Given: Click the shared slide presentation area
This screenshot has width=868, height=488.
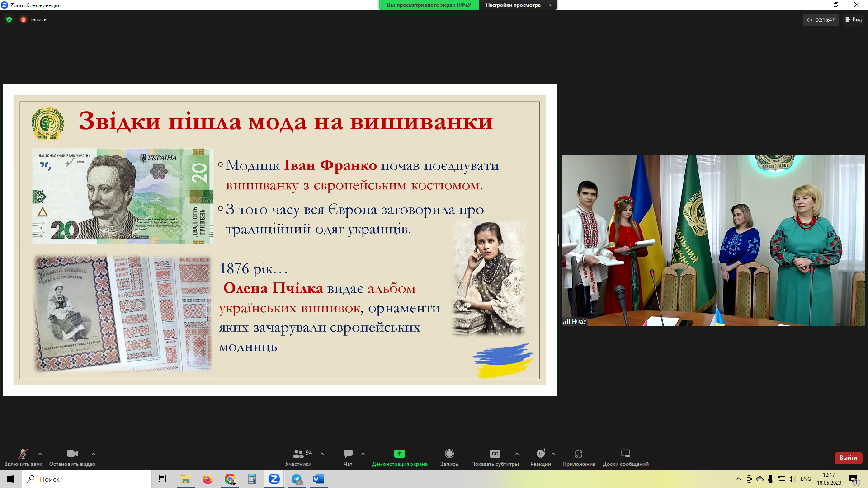Looking at the screenshot, I should point(279,240).
